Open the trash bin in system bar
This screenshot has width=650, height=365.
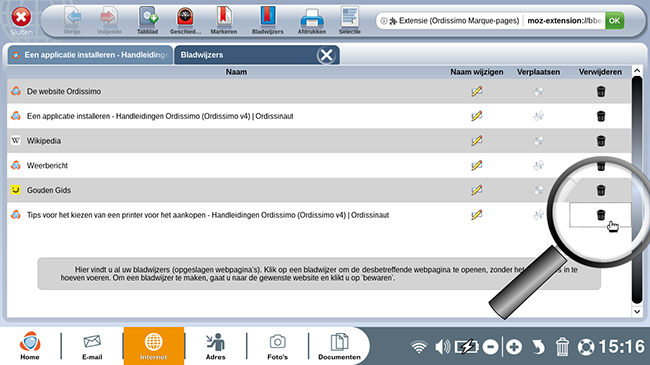click(562, 347)
